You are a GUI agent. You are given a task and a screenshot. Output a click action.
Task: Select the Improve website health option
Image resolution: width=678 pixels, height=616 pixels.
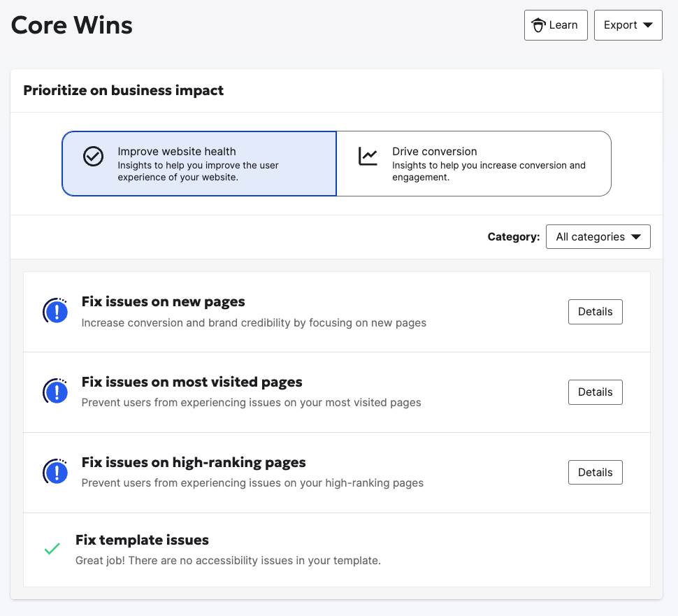tap(199, 164)
